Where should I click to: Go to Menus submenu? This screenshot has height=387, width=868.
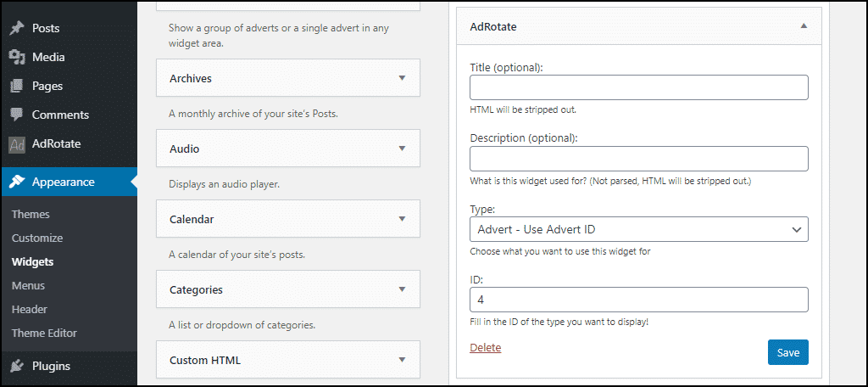point(28,285)
